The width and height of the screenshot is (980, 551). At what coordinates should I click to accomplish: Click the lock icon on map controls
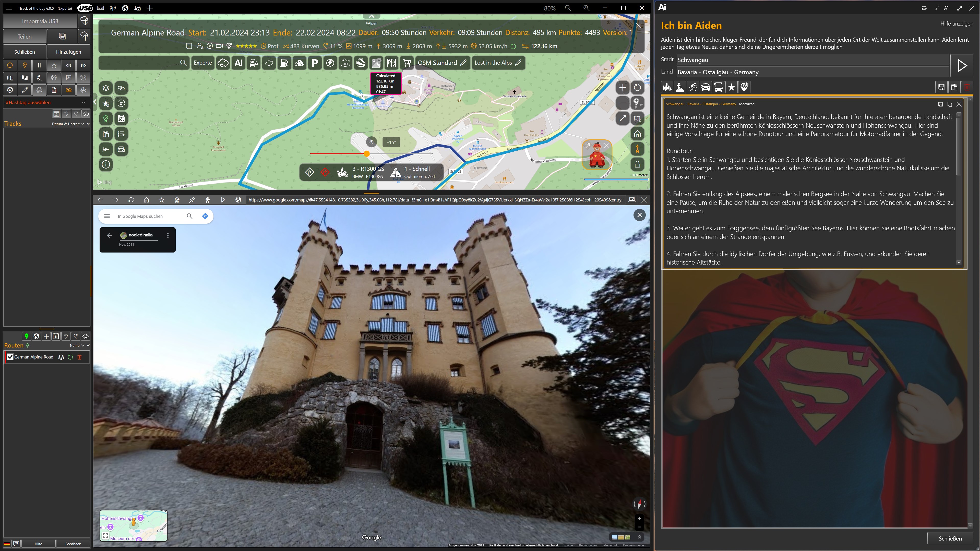coord(637,164)
